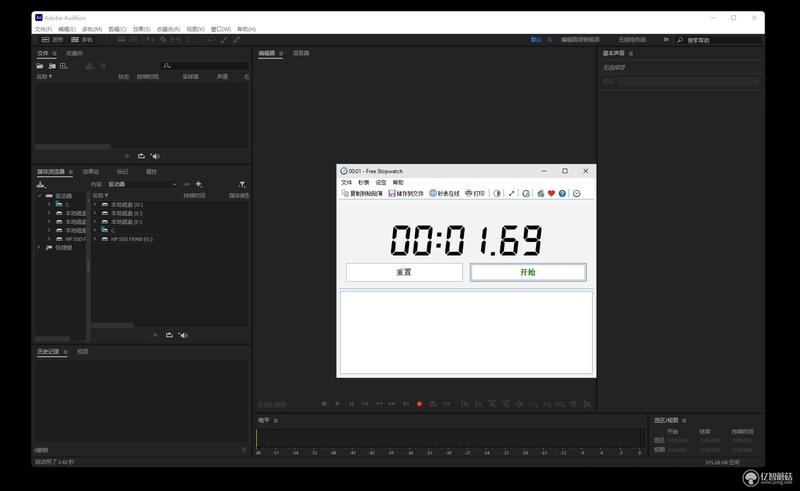Click the half-circle contrast icon in Stopwatch

click(497, 193)
